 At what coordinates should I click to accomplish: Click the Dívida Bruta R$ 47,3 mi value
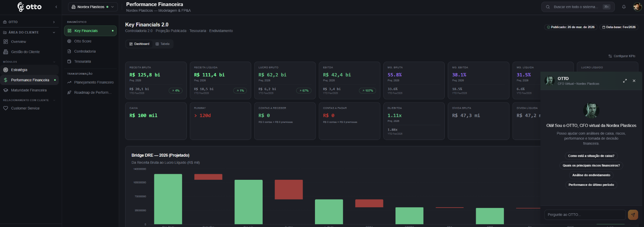tap(466, 116)
